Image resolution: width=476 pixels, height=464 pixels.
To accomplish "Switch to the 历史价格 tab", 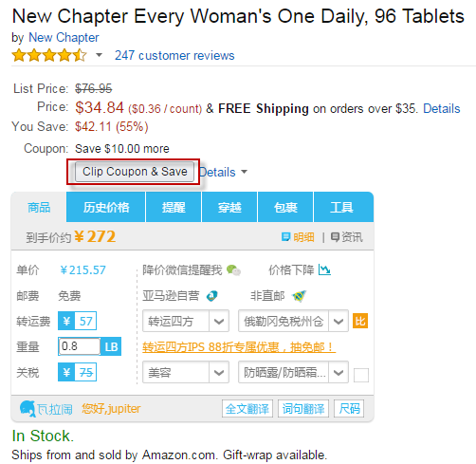I will [x=106, y=207].
